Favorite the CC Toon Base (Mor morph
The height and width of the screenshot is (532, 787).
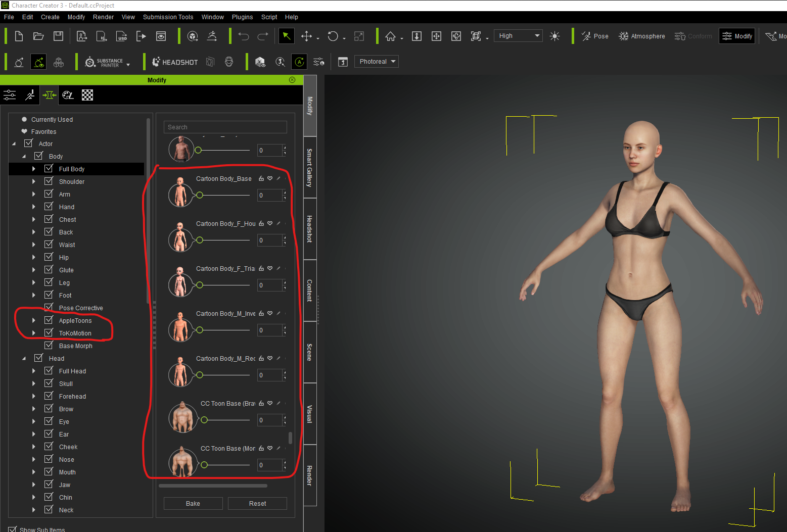tap(270, 448)
